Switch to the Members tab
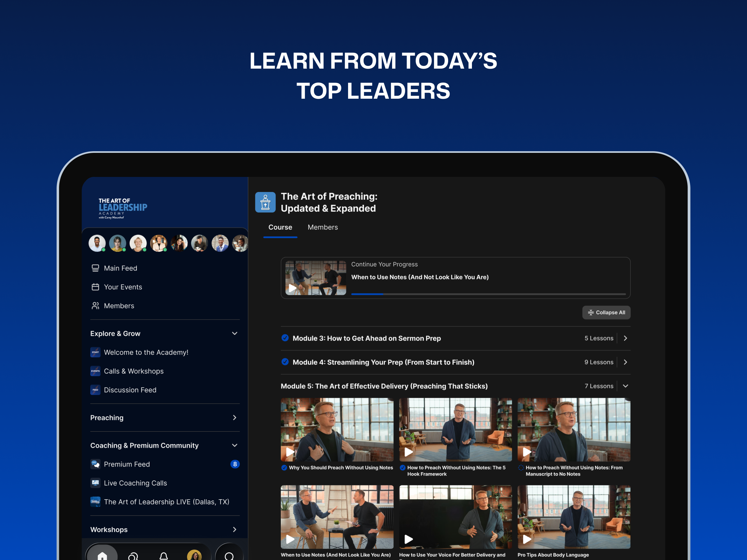This screenshot has height=560, width=747. pos(323,227)
